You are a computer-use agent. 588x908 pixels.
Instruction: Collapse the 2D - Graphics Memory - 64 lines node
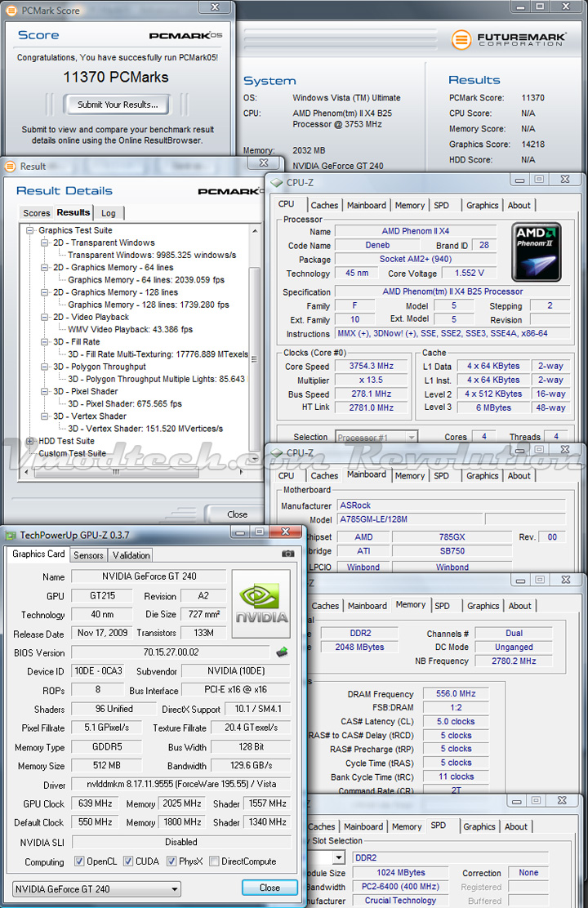pyautogui.click(x=45, y=268)
